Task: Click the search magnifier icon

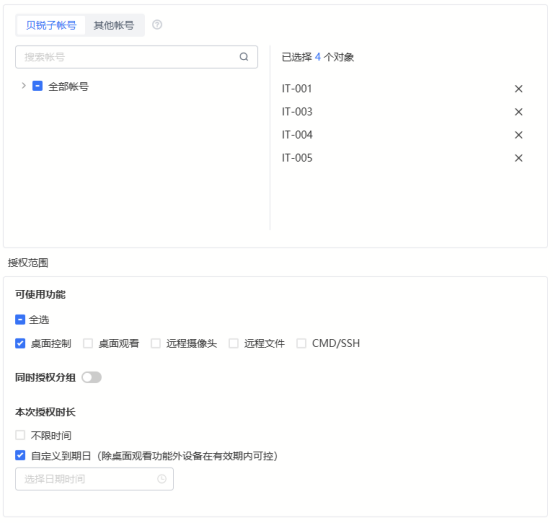Action: tap(244, 57)
